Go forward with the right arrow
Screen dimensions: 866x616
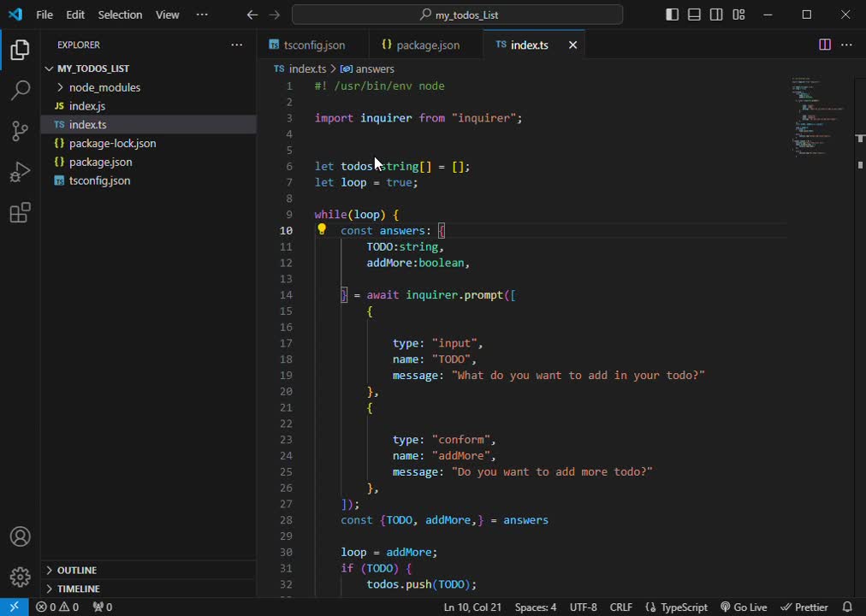point(275,15)
